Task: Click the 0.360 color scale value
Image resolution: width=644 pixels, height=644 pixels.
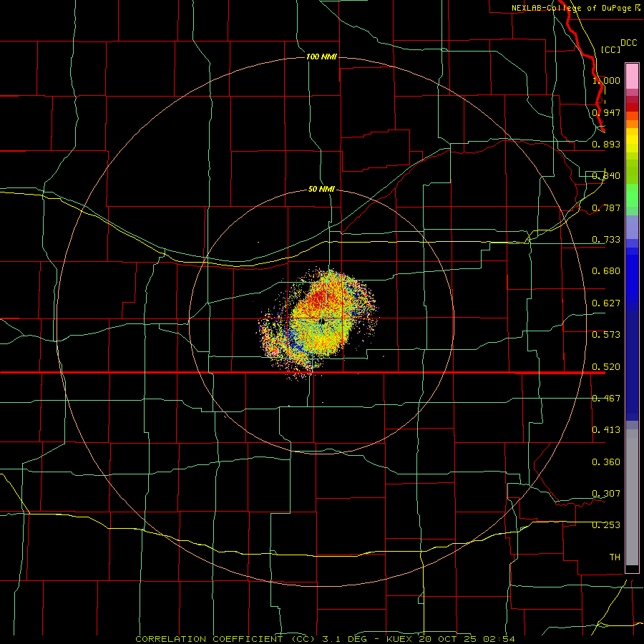Action: 606,462
